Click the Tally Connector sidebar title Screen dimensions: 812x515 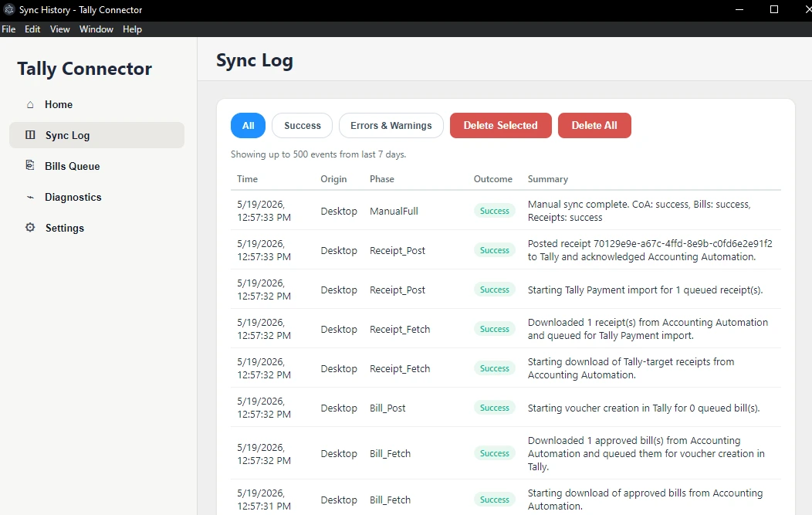(x=84, y=69)
